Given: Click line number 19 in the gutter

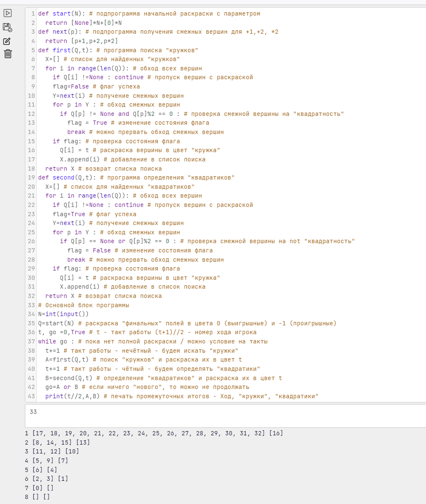Looking at the screenshot, I should click(x=31, y=177).
